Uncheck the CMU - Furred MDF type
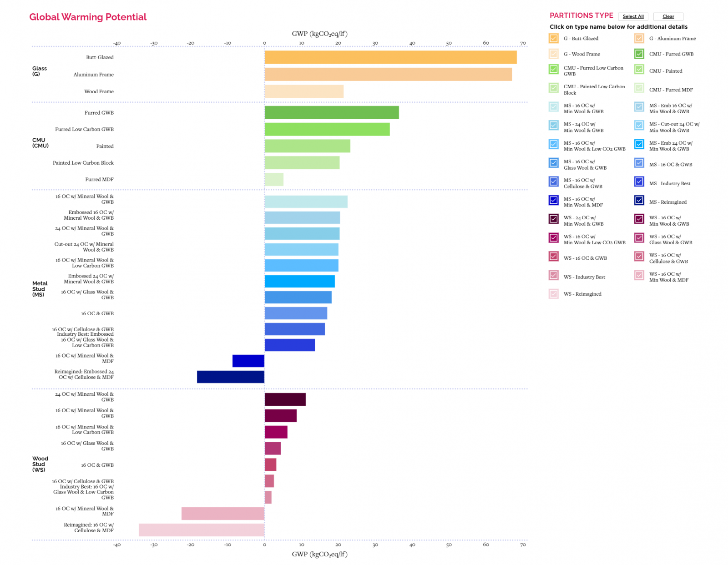This screenshot has height=565, width=728. [638, 89]
